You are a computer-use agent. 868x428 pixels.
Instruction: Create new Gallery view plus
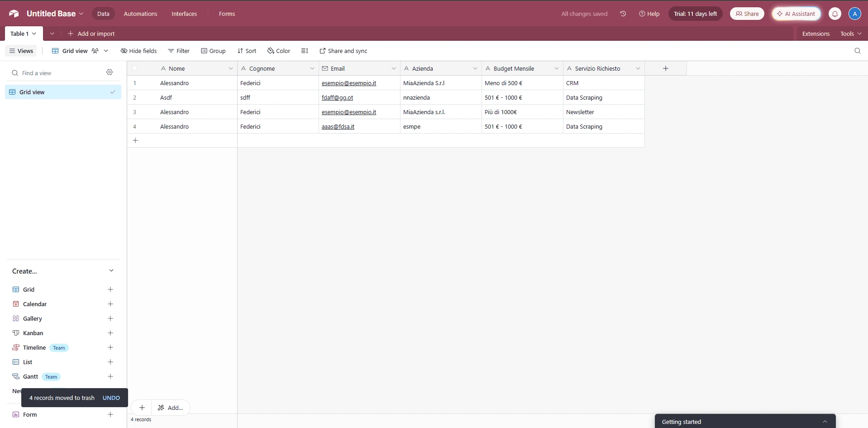click(x=110, y=318)
